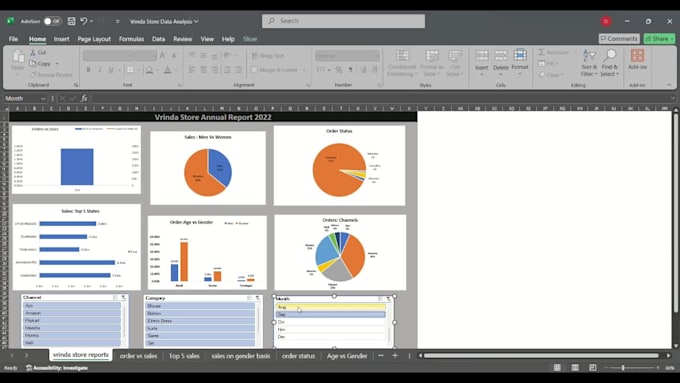The width and height of the screenshot is (680, 383).
Task: Open 'sales on gender basis' sheet tab
Action: click(241, 356)
